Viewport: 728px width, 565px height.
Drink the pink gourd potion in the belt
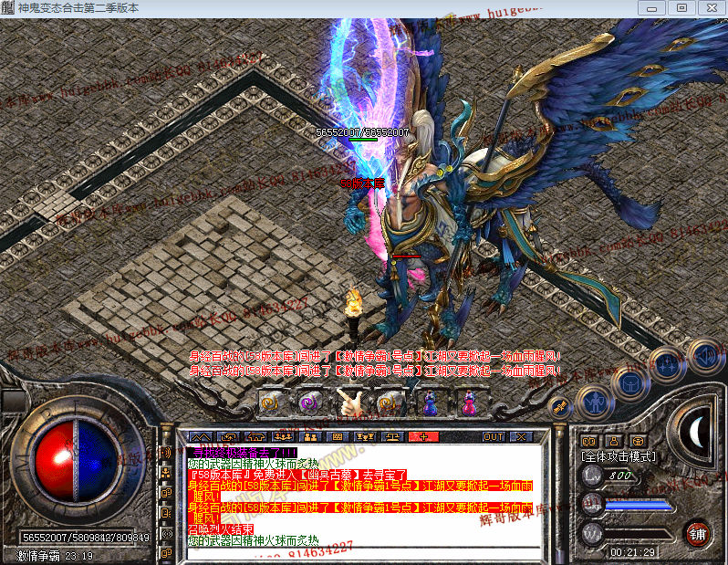(470, 403)
